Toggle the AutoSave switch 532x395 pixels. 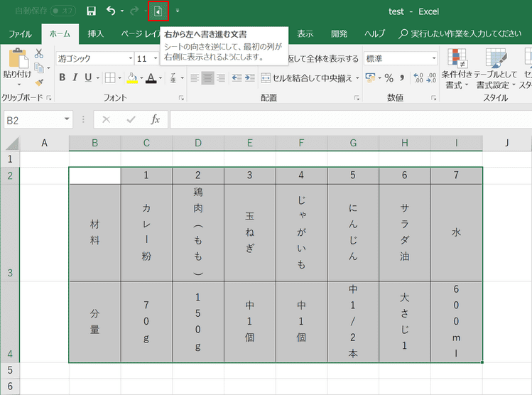63,11
